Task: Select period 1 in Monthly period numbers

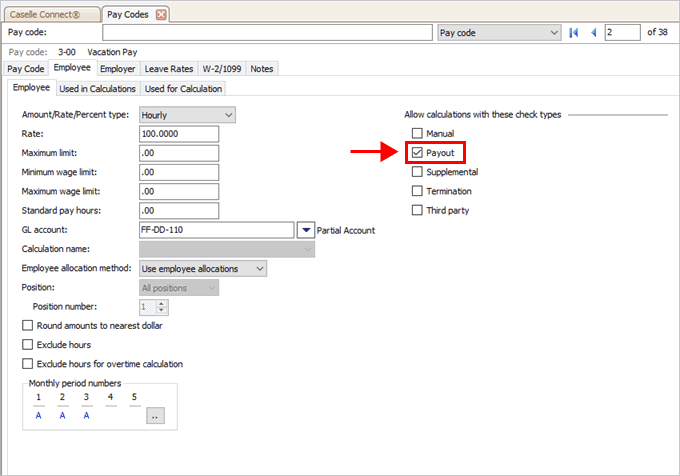Action: pyautogui.click(x=38, y=416)
